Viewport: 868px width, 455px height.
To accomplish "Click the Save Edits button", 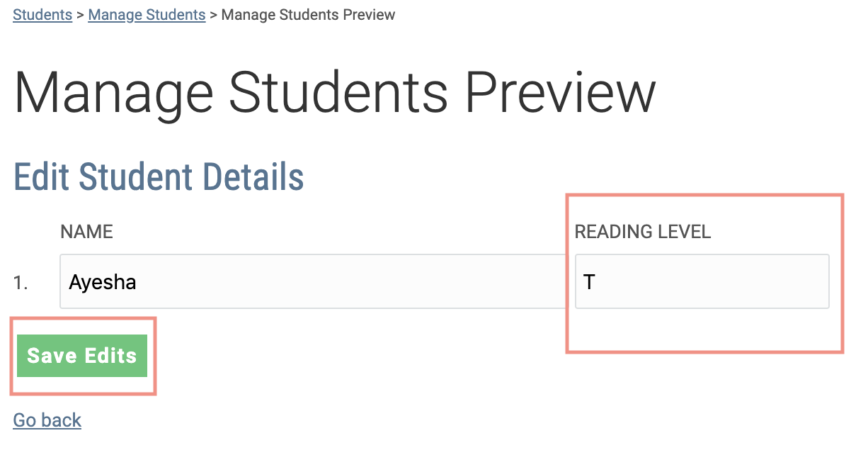I will coord(82,356).
